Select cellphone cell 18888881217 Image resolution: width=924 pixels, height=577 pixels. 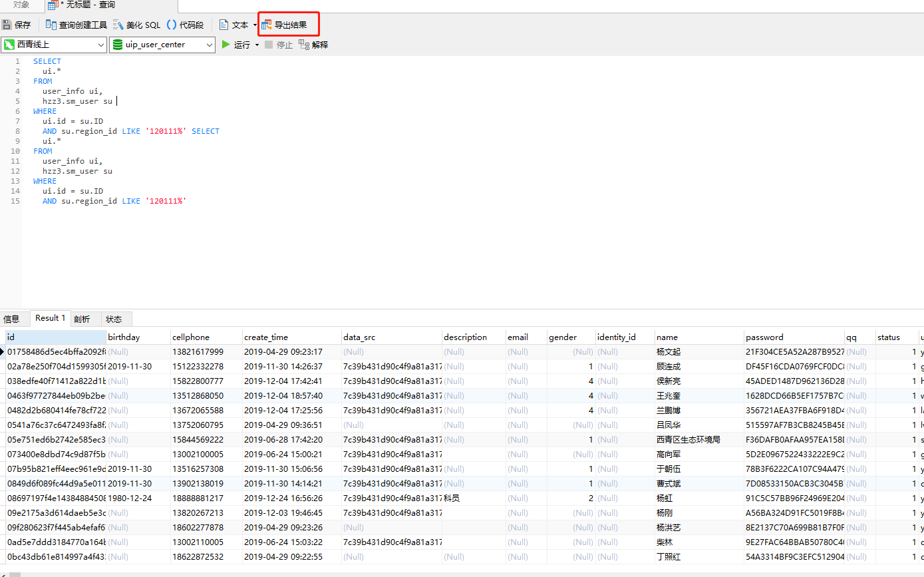(206, 498)
